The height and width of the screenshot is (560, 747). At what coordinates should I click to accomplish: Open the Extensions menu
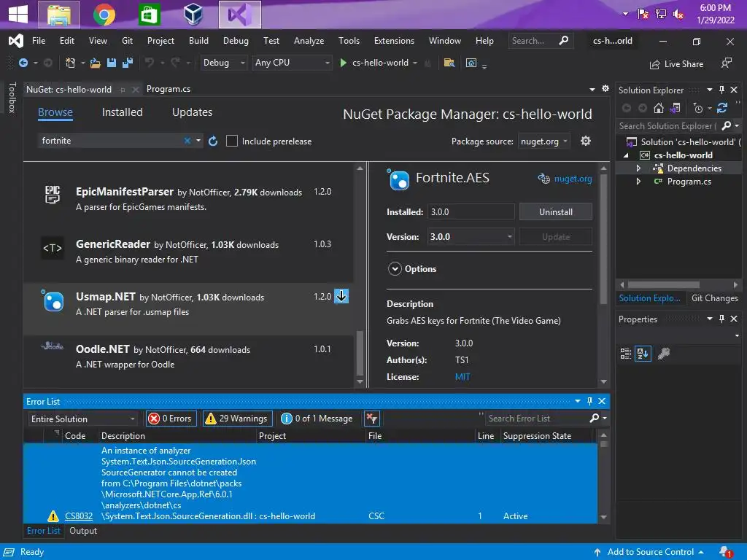coord(394,41)
